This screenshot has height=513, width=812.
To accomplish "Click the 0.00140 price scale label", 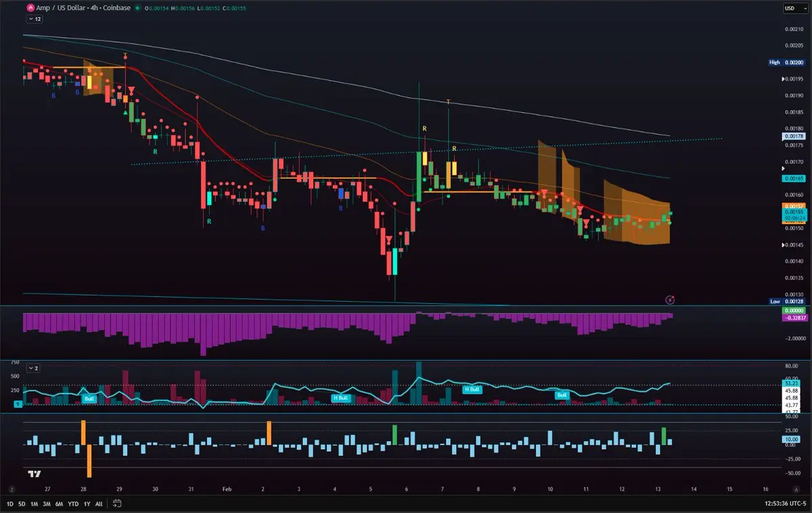I will pos(794,261).
